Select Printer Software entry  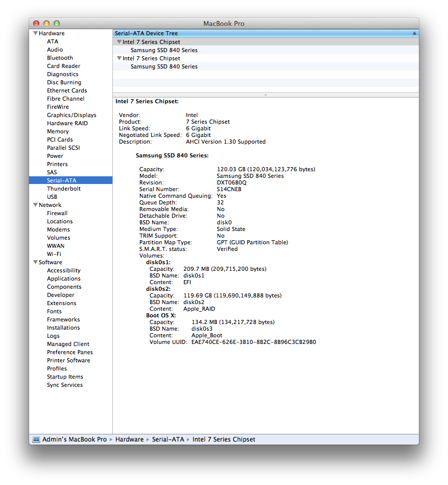[x=68, y=360]
